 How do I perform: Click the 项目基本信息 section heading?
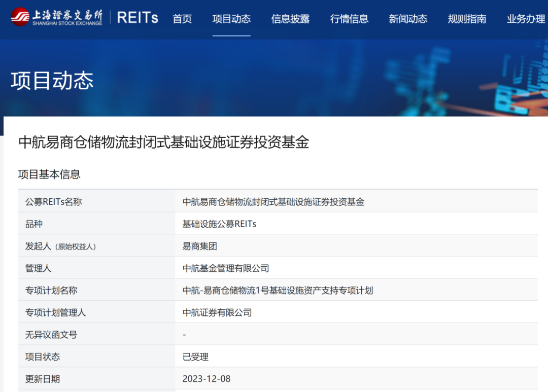pos(49,174)
